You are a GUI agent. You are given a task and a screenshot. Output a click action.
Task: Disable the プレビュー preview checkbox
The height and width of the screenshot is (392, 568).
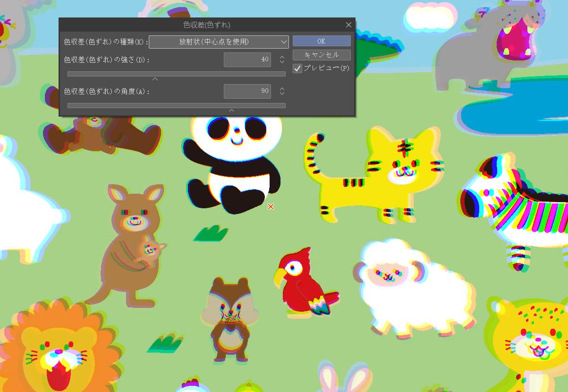[297, 68]
